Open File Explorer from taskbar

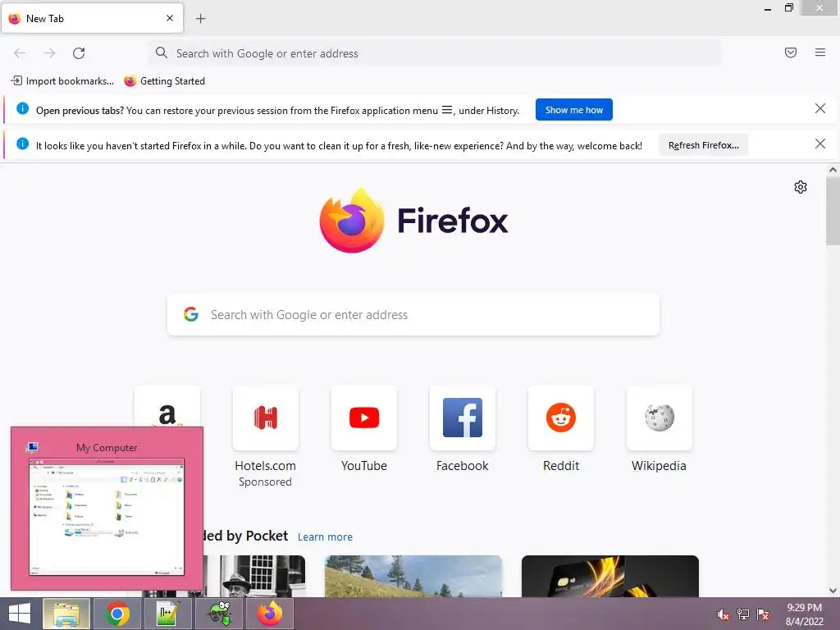pos(66,614)
